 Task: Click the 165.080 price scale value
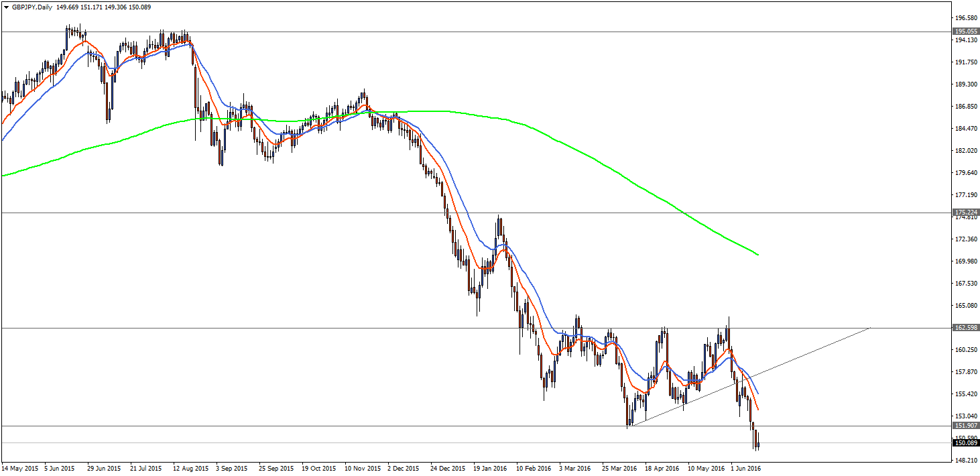pos(966,306)
